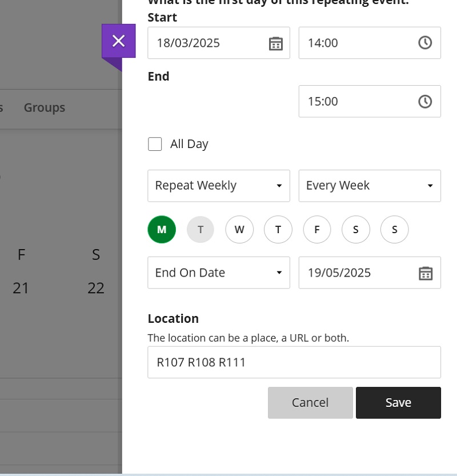Click the start date field 18/03/2025

point(206,43)
